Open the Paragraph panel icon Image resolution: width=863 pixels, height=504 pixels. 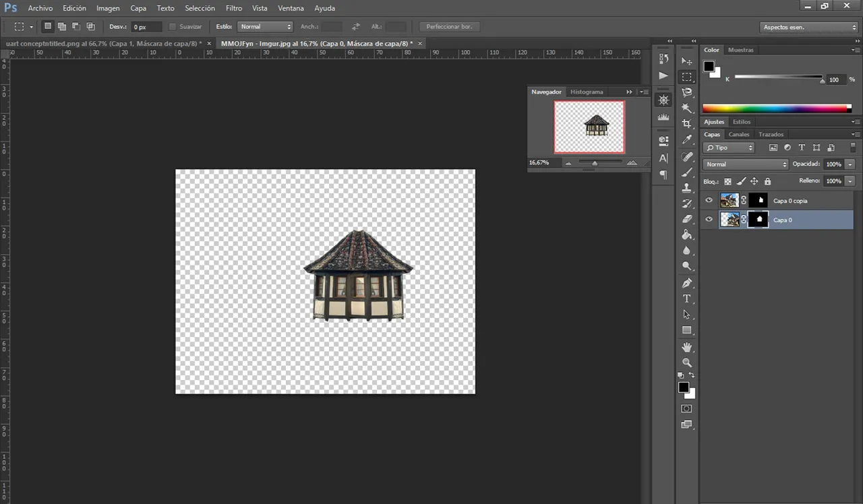(x=663, y=175)
